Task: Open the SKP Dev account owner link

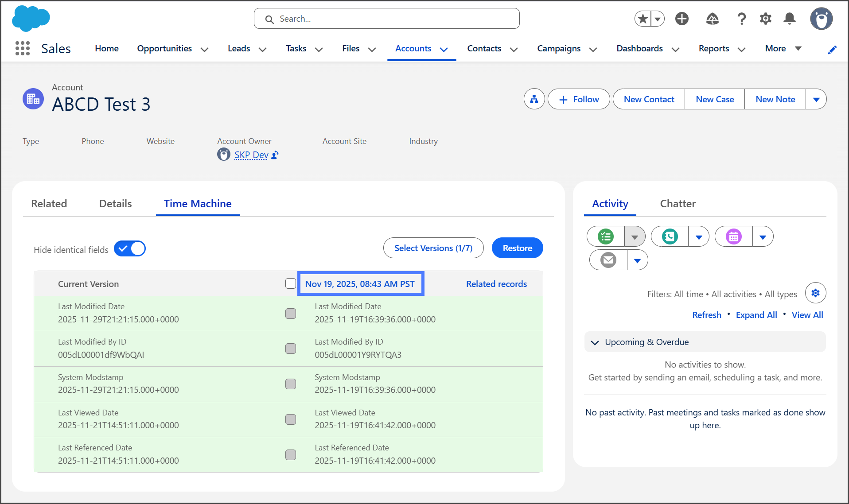Action: 251,155
